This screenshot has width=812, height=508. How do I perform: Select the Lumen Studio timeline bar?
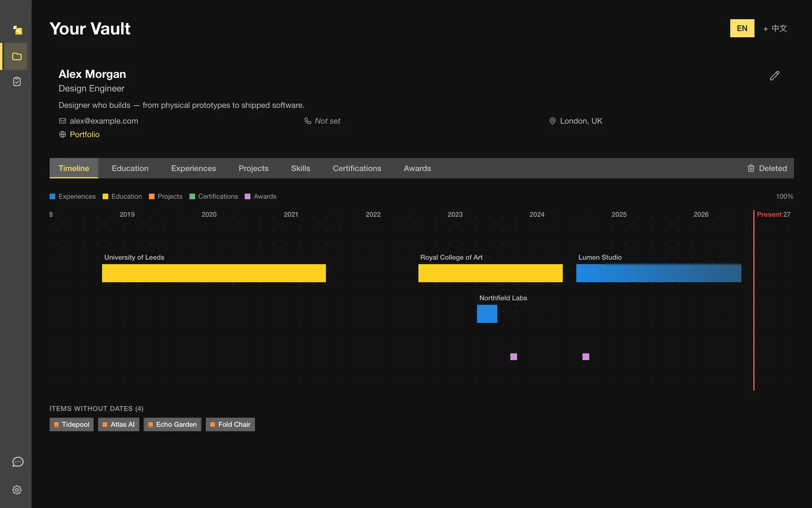coord(658,273)
